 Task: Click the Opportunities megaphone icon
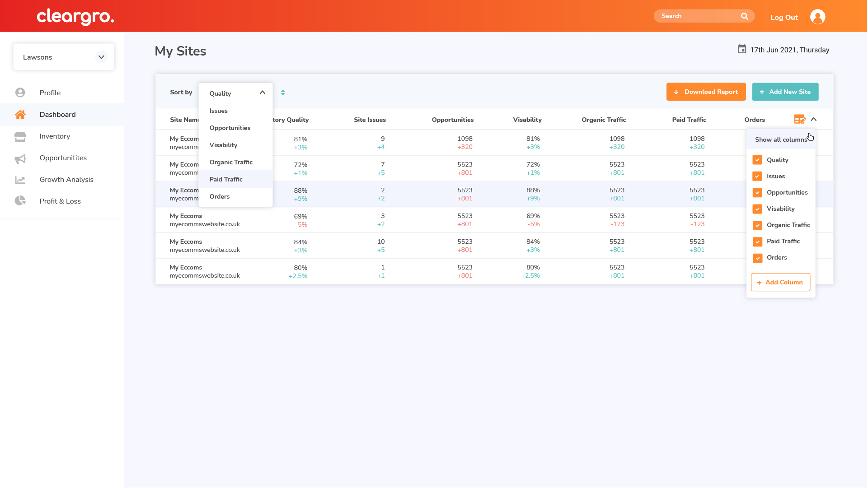pyautogui.click(x=20, y=158)
